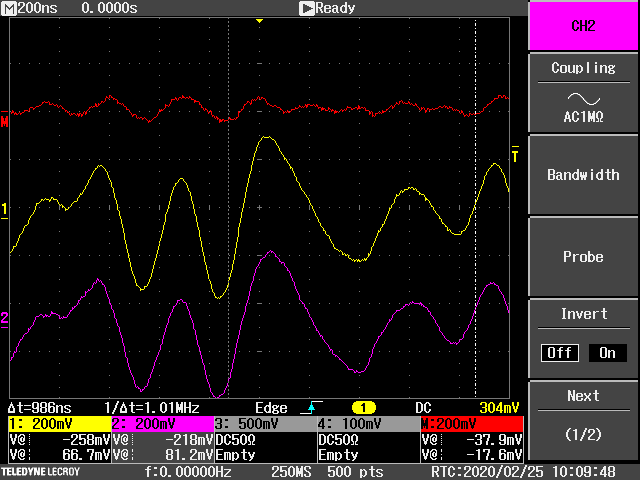
Task: Click the rising edge trigger slope icon
Action: [x=310, y=408]
